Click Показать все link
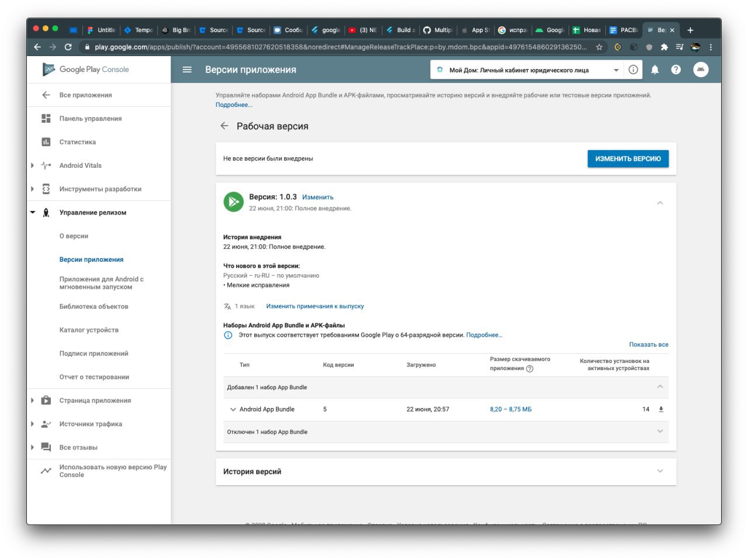Image resolution: width=748 pixels, height=560 pixels. coord(649,344)
